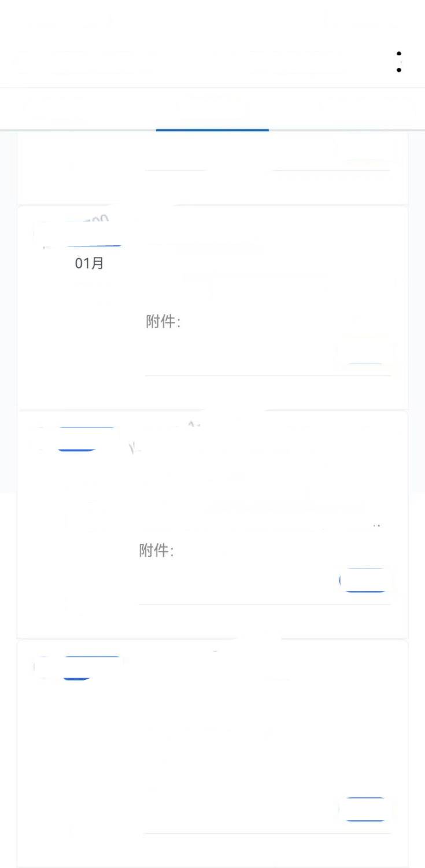425x868 pixels.
Task: Open the three-dot more options menu
Action: click(x=399, y=61)
